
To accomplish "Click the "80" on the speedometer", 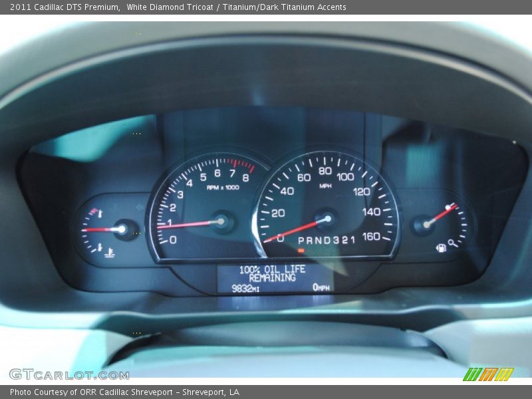I will coord(325,171).
